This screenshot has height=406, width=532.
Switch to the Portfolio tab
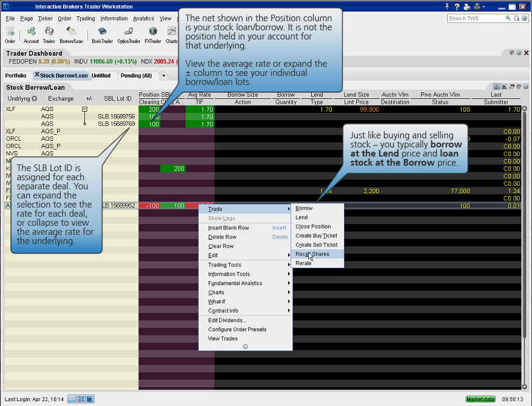16,75
